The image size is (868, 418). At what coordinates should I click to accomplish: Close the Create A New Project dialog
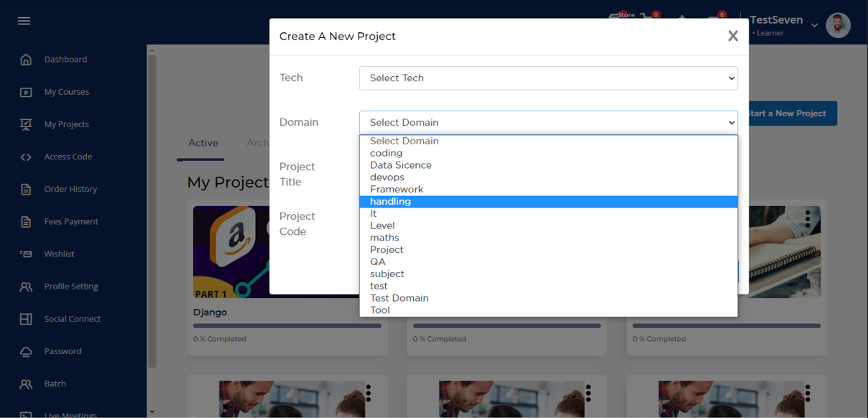point(732,36)
